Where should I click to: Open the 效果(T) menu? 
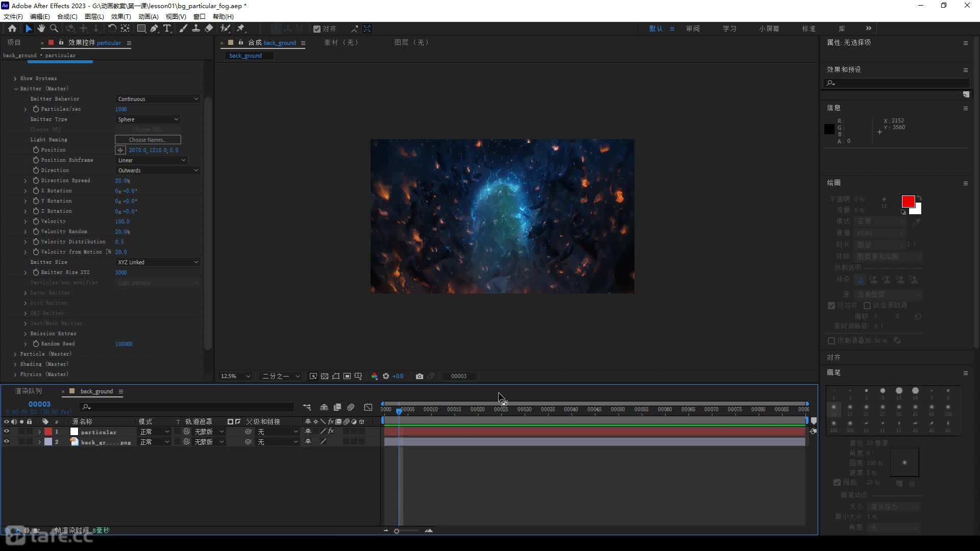point(121,17)
